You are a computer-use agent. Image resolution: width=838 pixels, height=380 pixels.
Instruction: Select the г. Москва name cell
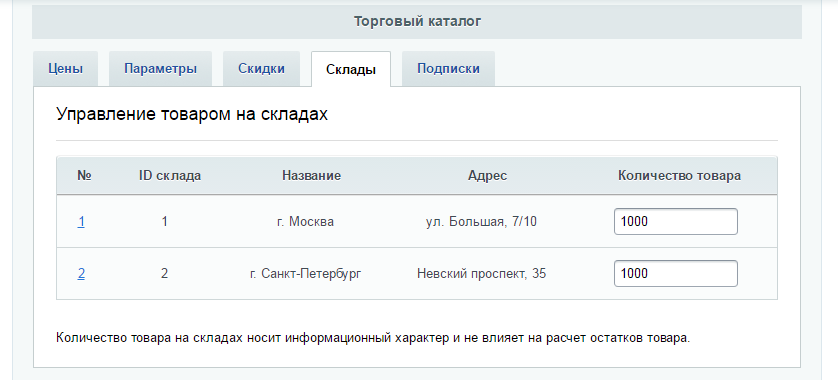point(305,221)
